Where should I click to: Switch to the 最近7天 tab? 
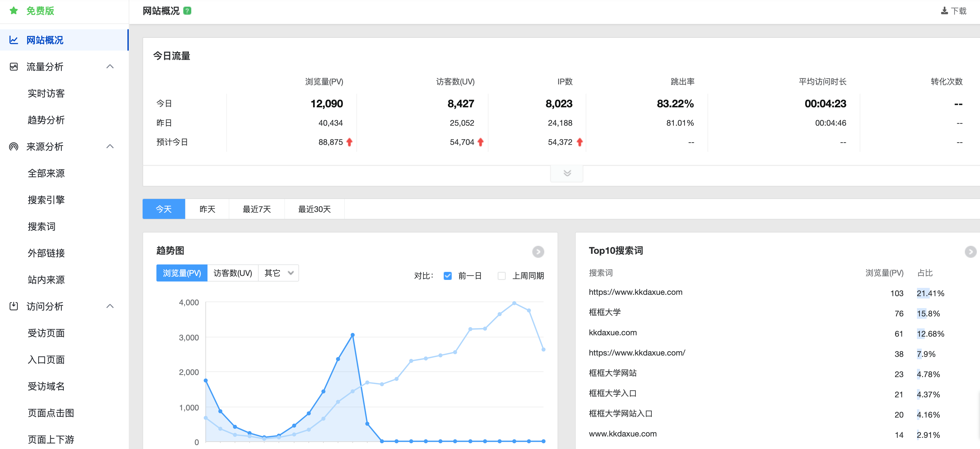(x=257, y=209)
